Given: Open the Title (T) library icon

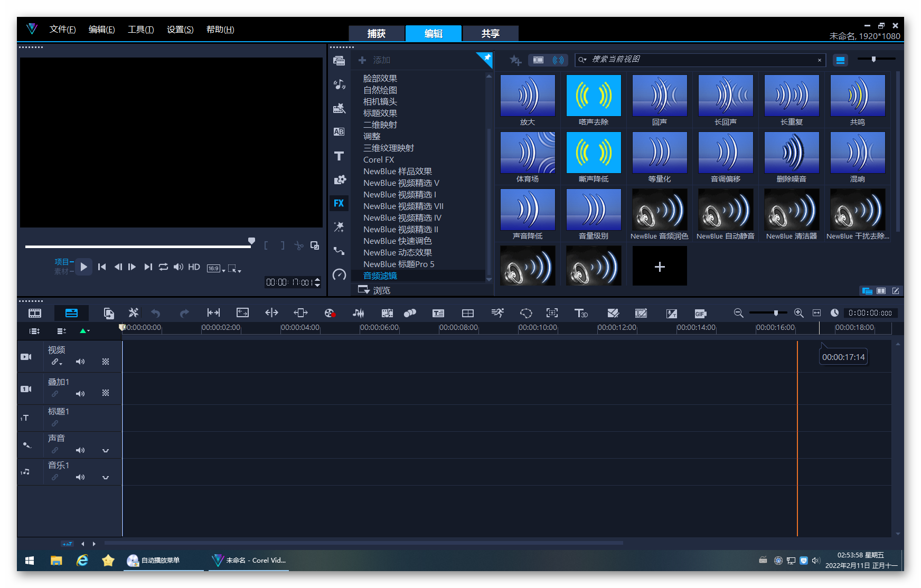Looking at the screenshot, I should (x=339, y=156).
